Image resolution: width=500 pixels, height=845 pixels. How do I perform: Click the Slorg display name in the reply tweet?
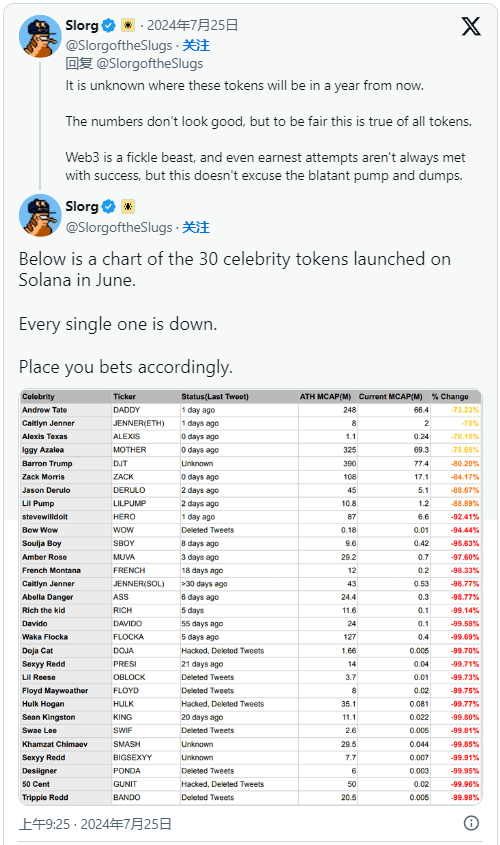82,25
